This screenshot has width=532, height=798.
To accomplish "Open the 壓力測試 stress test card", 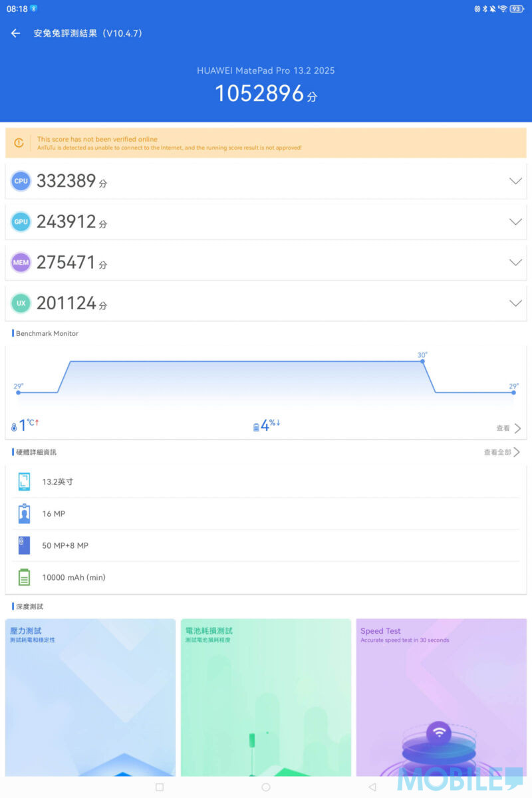I will point(90,697).
